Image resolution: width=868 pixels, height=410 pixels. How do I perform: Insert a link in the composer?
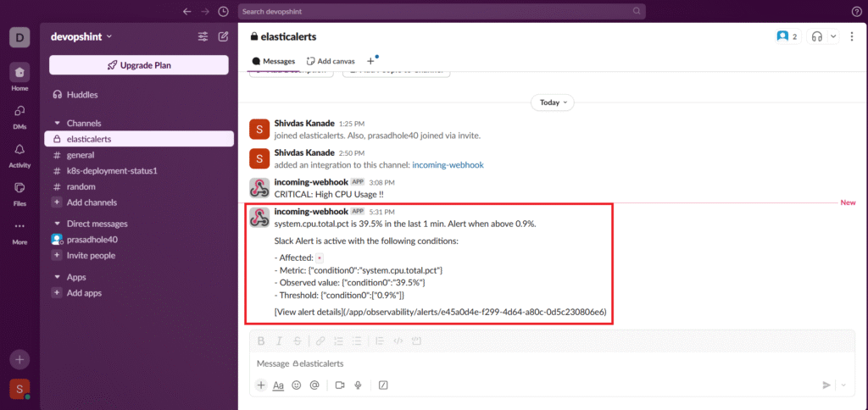coord(320,341)
